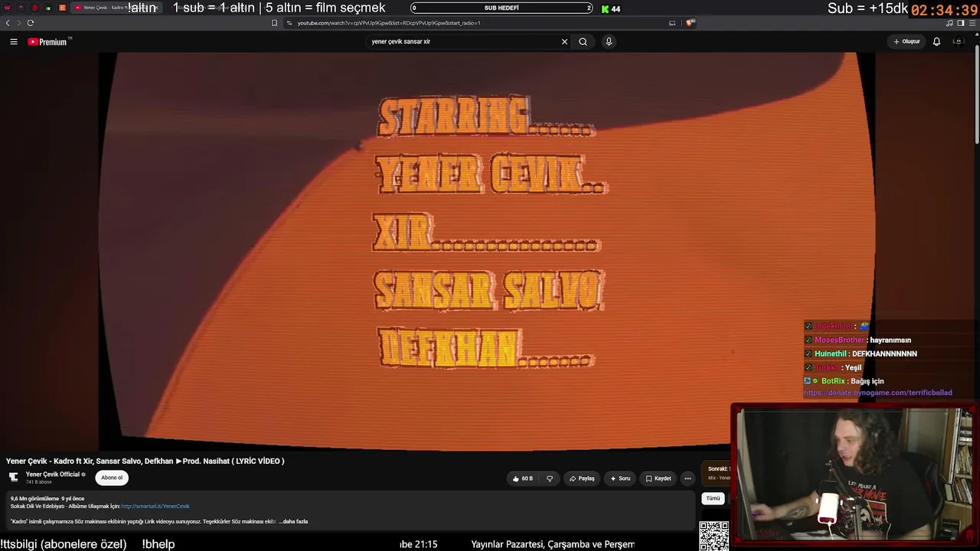980x551 pixels.
Task: Open the browser media control music-note icon
Action: pyautogui.click(x=950, y=23)
